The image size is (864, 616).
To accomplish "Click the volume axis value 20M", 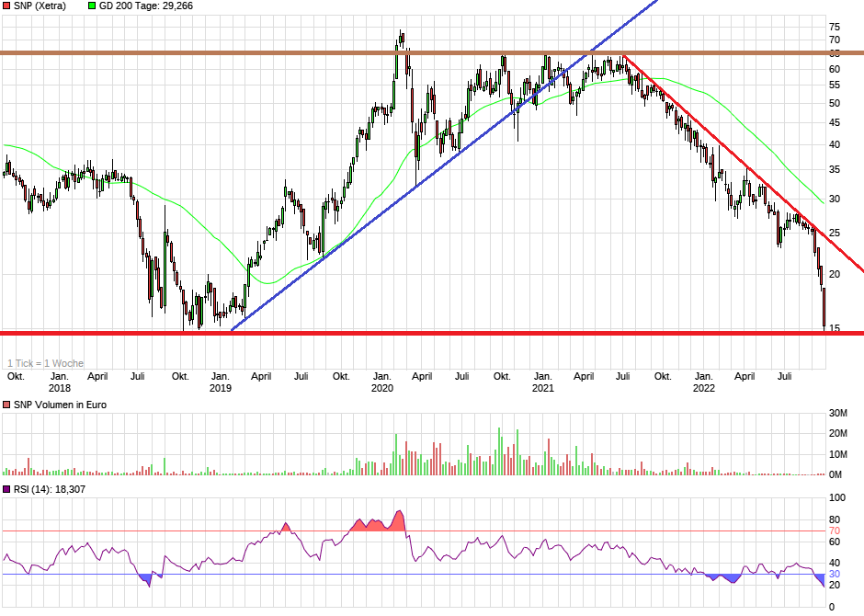I will [838, 434].
